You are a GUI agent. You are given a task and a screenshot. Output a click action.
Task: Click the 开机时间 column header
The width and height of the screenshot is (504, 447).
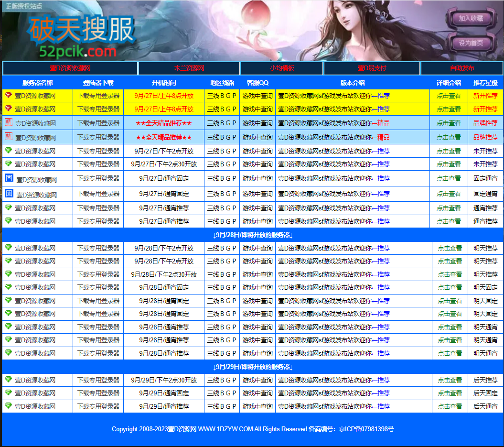tap(163, 83)
